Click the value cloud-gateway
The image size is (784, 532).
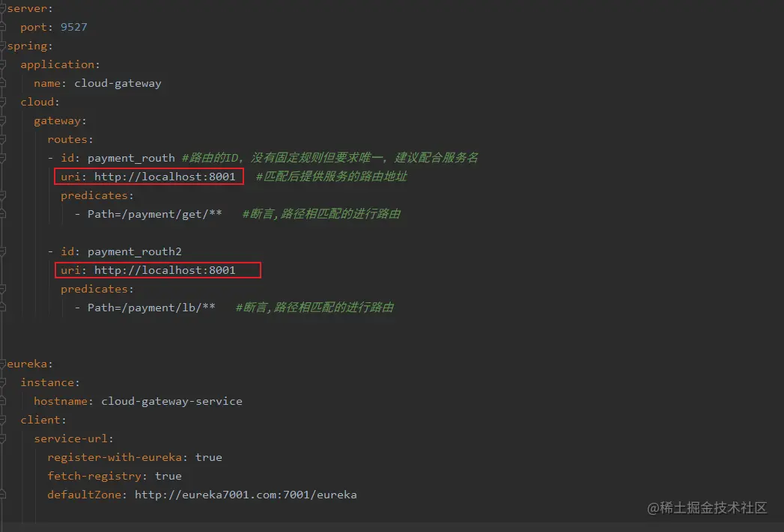tap(118, 83)
